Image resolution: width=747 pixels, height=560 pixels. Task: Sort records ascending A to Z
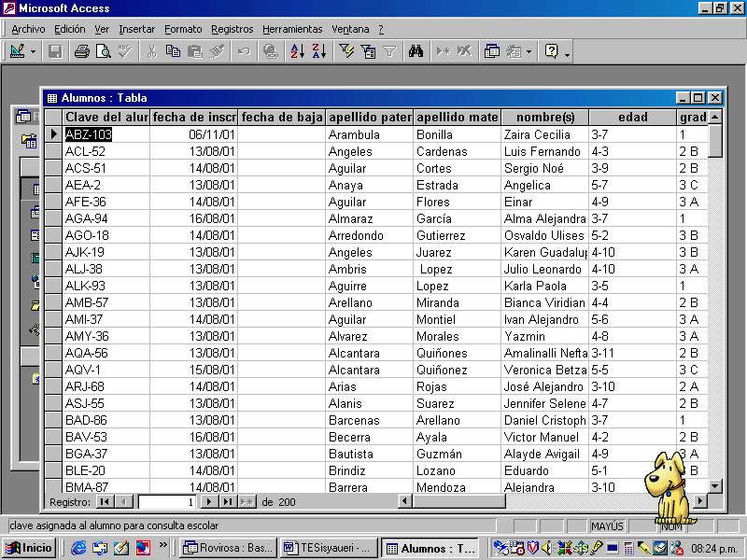click(297, 51)
